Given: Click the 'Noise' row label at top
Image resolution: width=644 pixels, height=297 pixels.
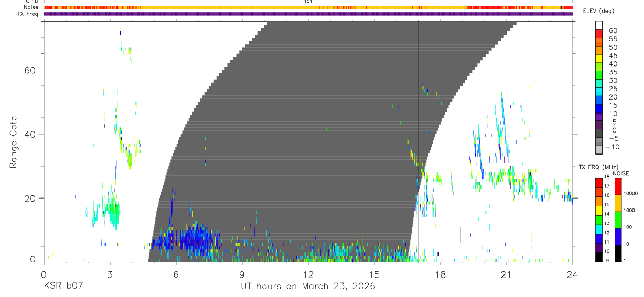Looking at the screenshot, I should [31, 7].
